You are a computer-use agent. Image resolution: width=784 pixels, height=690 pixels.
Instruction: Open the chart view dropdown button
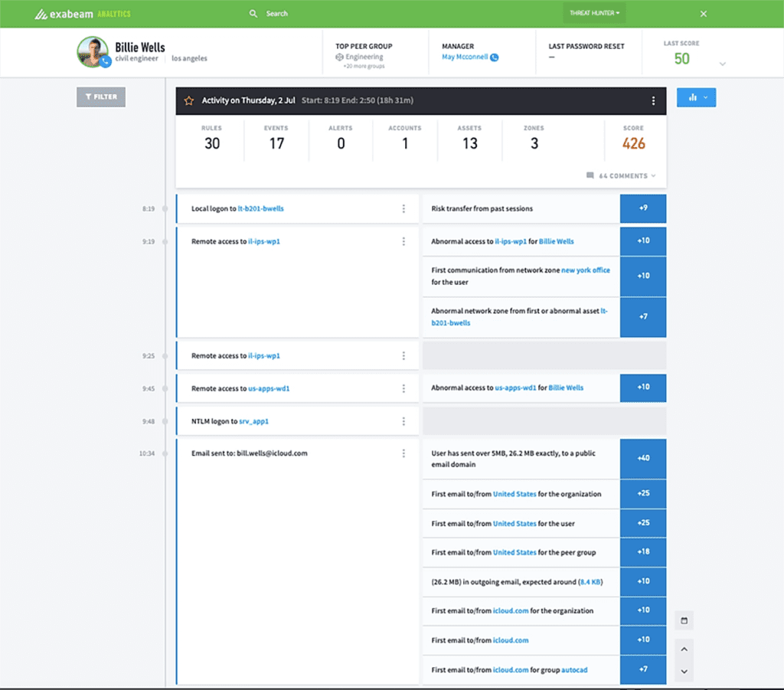(696, 97)
